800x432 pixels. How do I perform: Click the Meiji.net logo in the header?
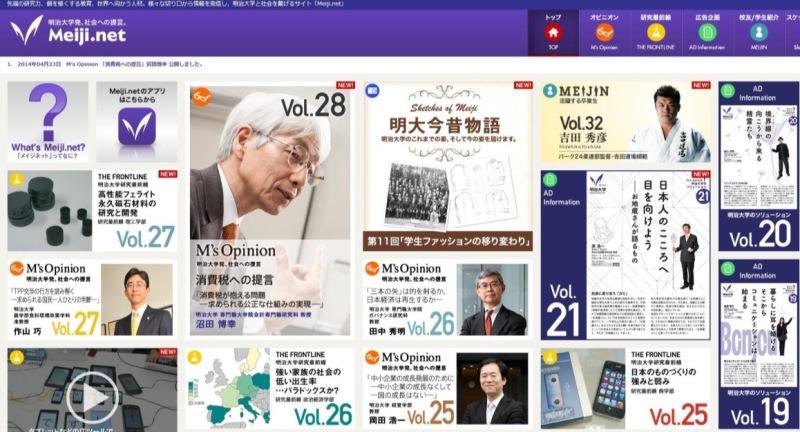[x=69, y=31]
